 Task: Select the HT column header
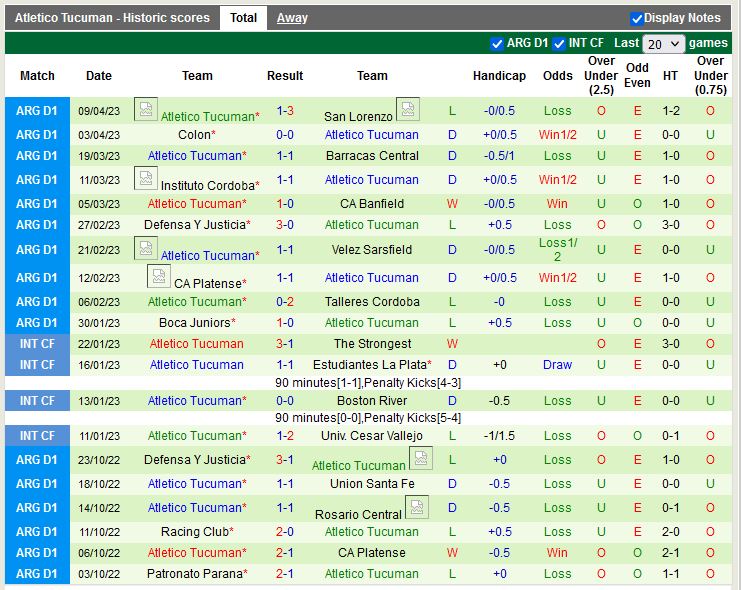tap(670, 76)
